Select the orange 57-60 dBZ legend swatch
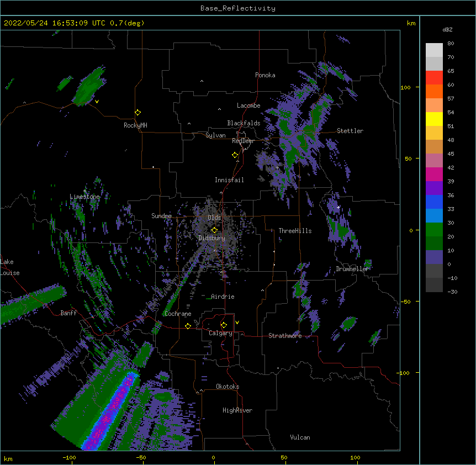The height and width of the screenshot is (465, 476). pos(434,91)
